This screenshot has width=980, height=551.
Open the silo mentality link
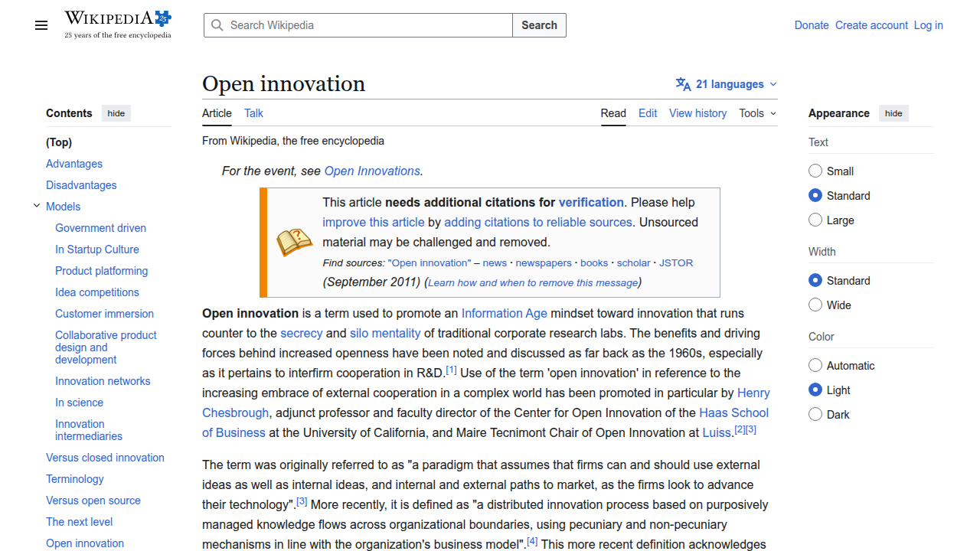point(385,333)
